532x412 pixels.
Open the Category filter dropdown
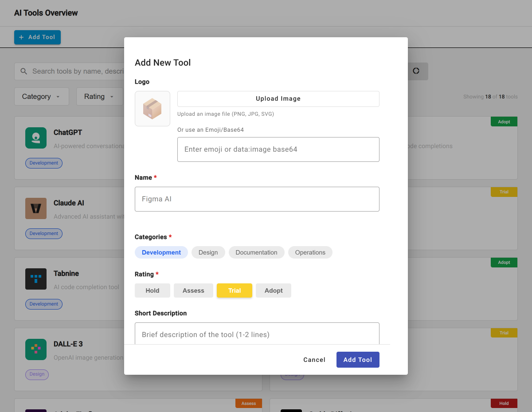pyautogui.click(x=41, y=97)
